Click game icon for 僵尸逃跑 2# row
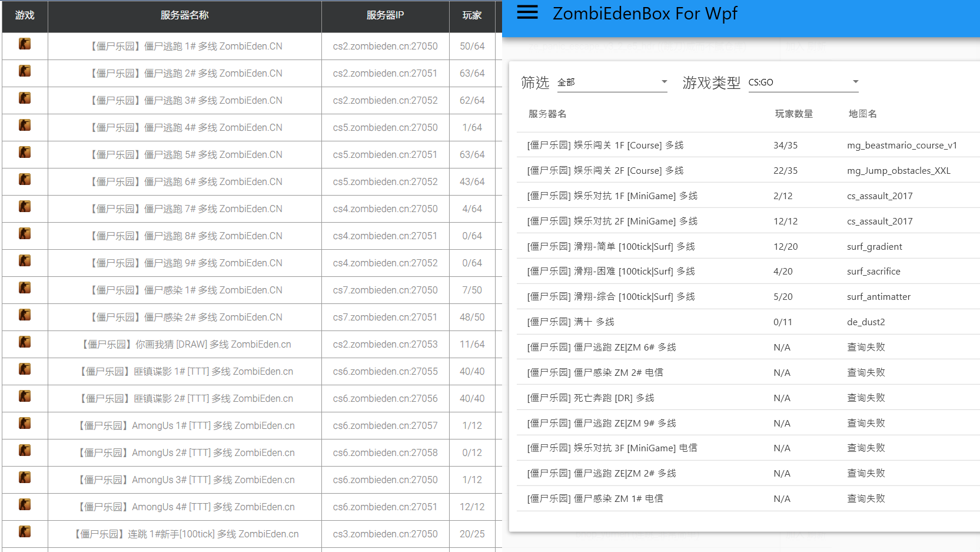The height and width of the screenshot is (552, 980). tap(25, 71)
